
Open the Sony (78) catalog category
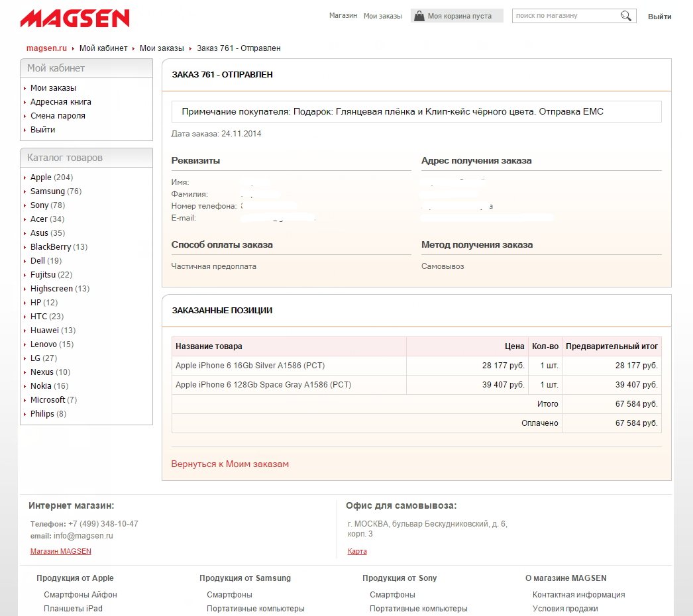[48, 205]
